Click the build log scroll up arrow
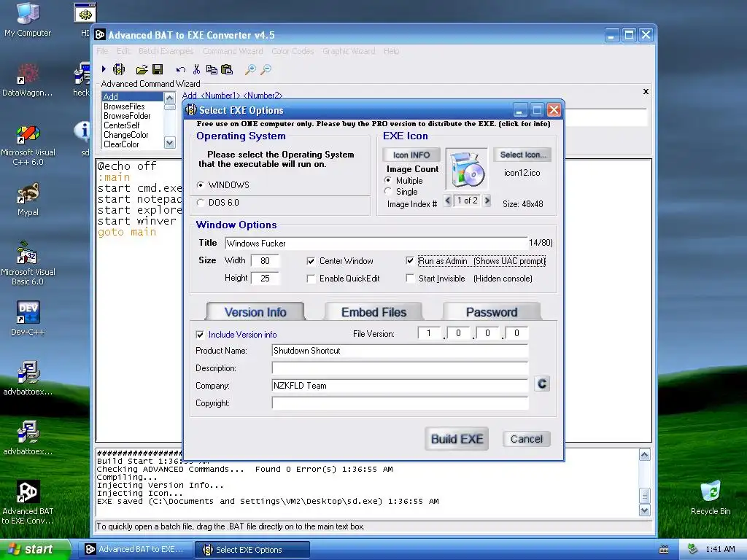Screen dimensions: 747x560 point(645,455)
